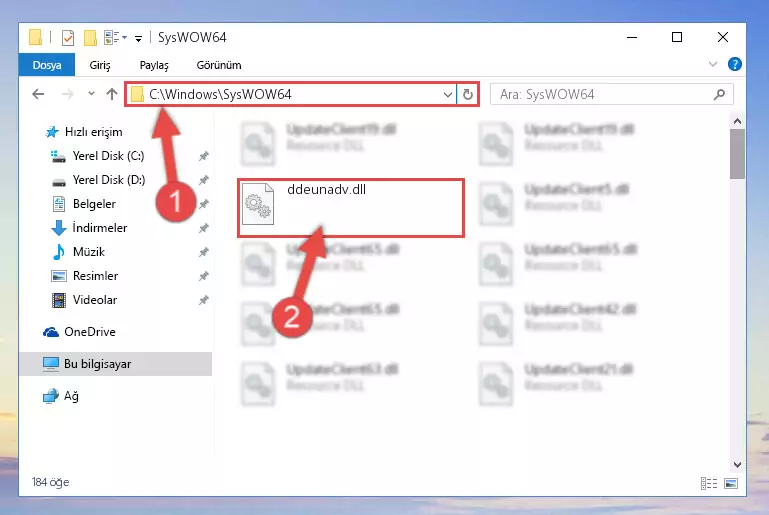The width and height of the screenshot is (769, 515).
Task: Click the vertical scrollbar thumb
Action: click(x=737, y=154)
